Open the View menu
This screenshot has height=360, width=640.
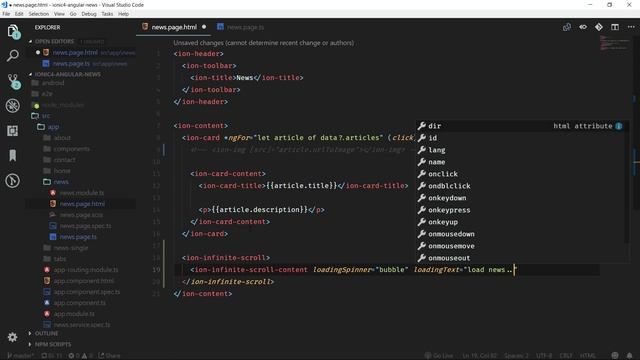click(x=59, y=14)
